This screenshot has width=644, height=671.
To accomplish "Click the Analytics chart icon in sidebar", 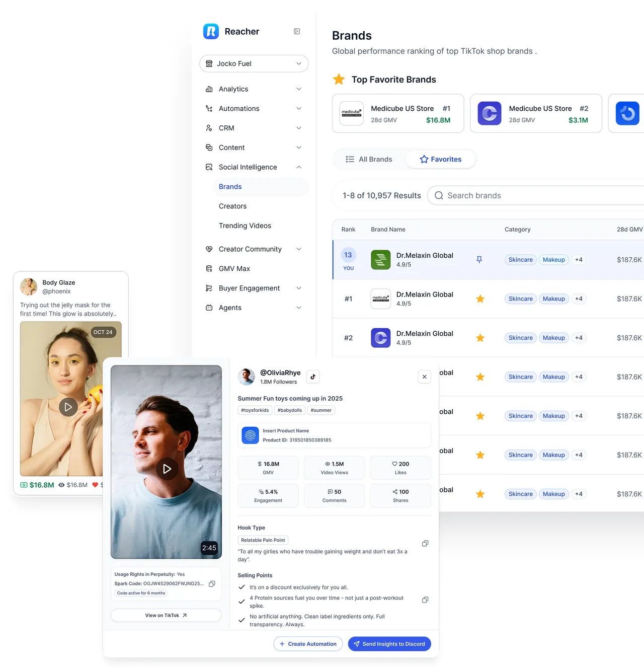I will (x=209, y=89).
